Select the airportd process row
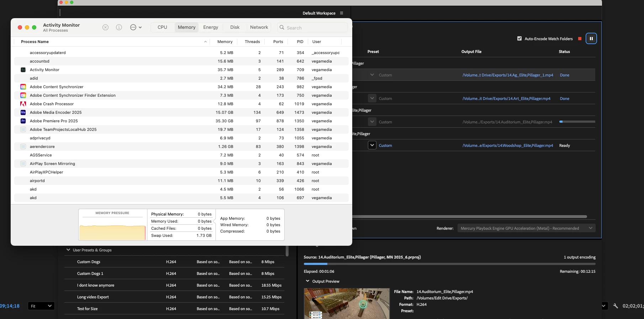This screenshot has width=644, height=319. click(x=181, y=181)
